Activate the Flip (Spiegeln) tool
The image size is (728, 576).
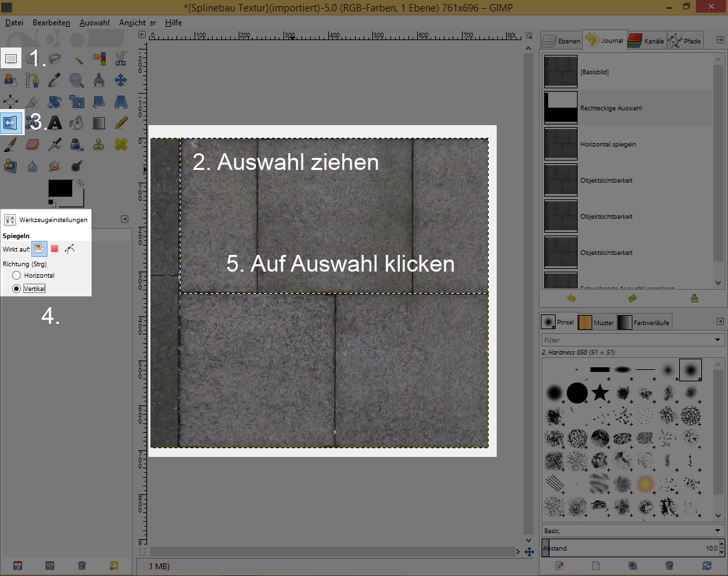tap(11, 122)
